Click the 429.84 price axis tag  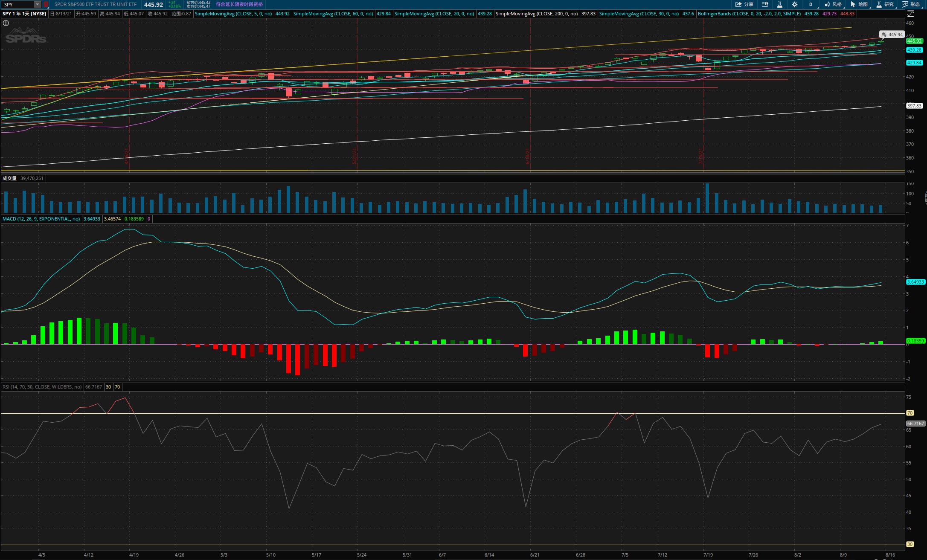click(x=914, y=63)
